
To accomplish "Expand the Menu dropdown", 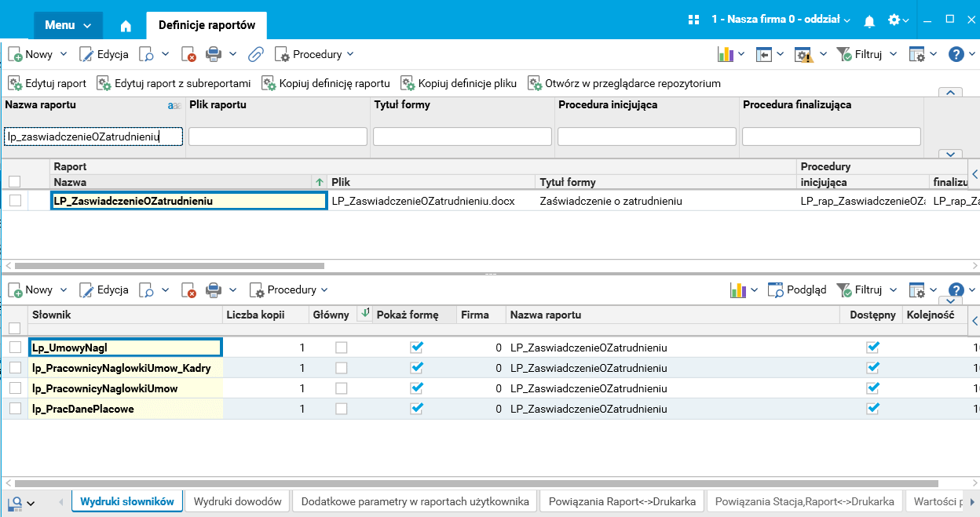I will point(68,25).
